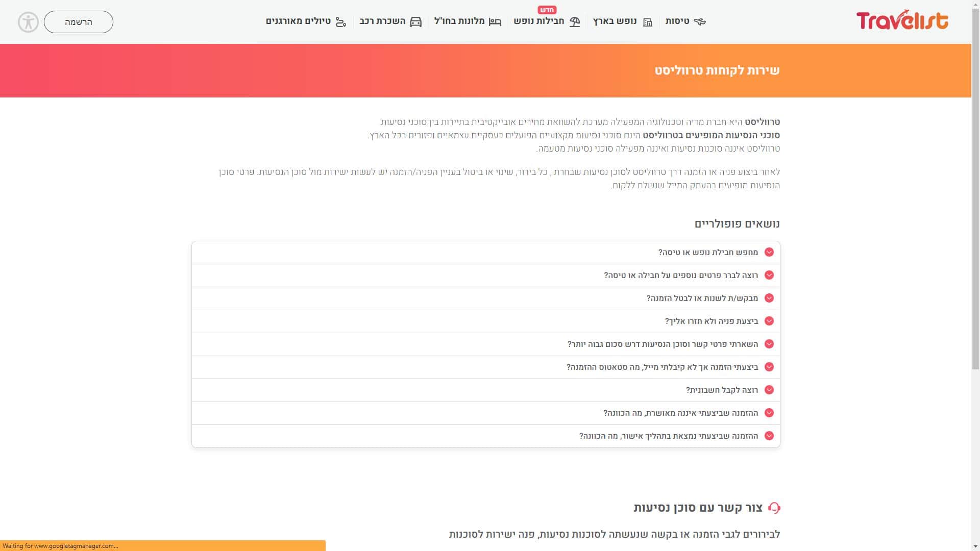
Task: Click the beach umbrella icon for חבילות נופש
Action: coord(575,22)
